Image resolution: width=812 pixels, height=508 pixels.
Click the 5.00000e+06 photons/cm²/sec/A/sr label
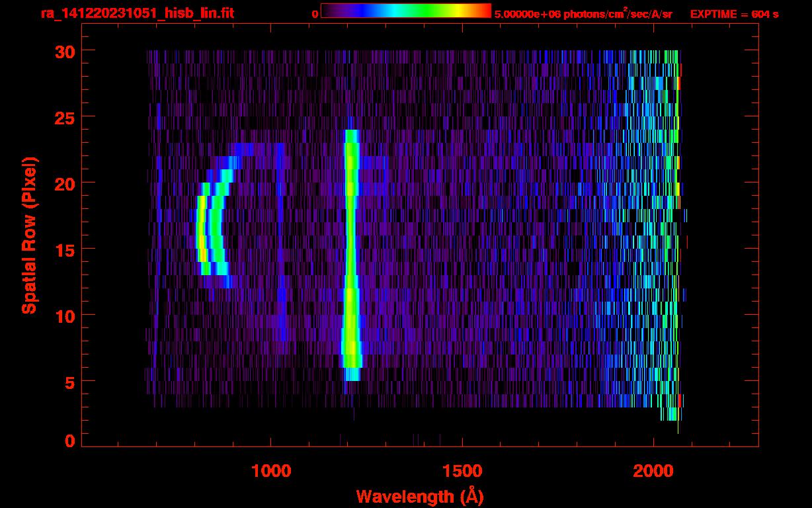pos(583,13)
